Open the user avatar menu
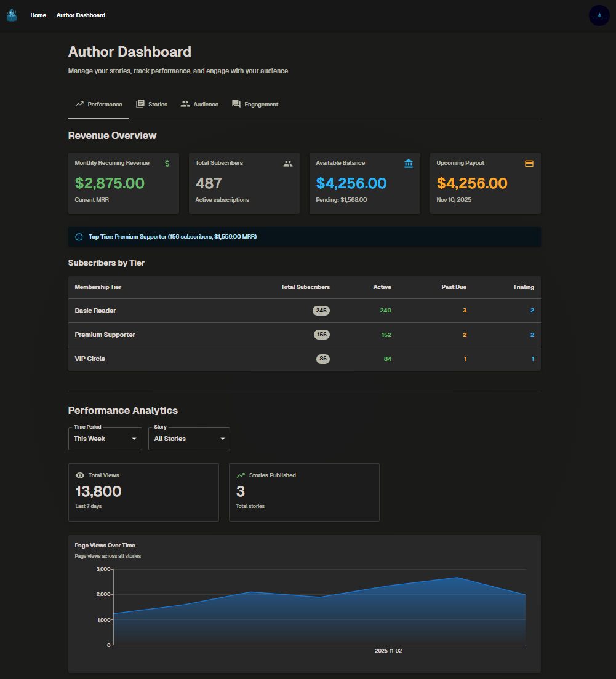This screenshot has width=616, height=679. pyautogui.click(x=599, y=15)
